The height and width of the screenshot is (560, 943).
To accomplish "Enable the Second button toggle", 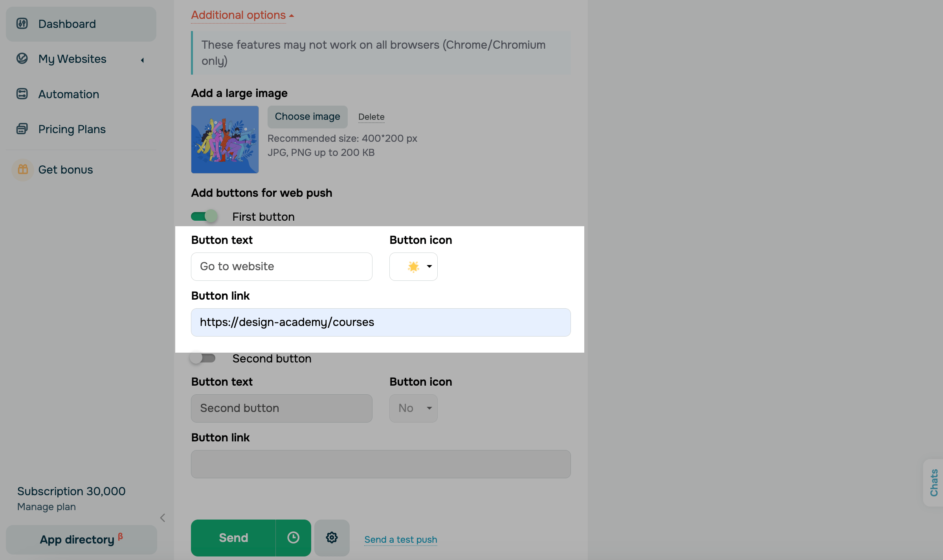I will [203, 358].
